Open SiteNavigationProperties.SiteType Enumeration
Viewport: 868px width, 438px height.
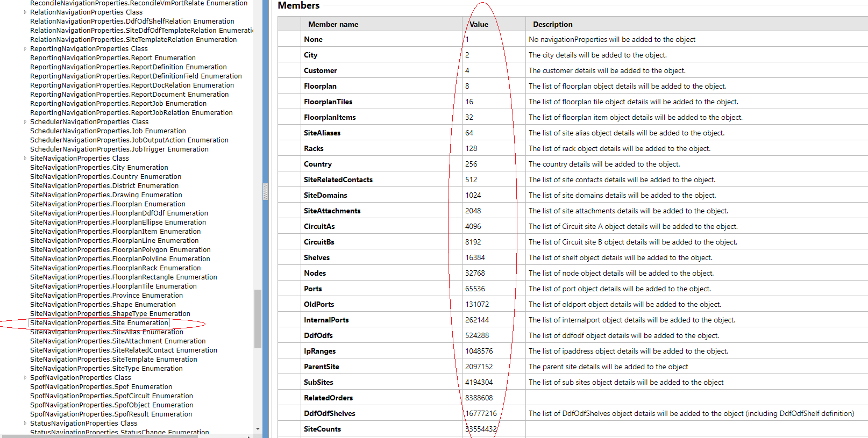[106, 369]
